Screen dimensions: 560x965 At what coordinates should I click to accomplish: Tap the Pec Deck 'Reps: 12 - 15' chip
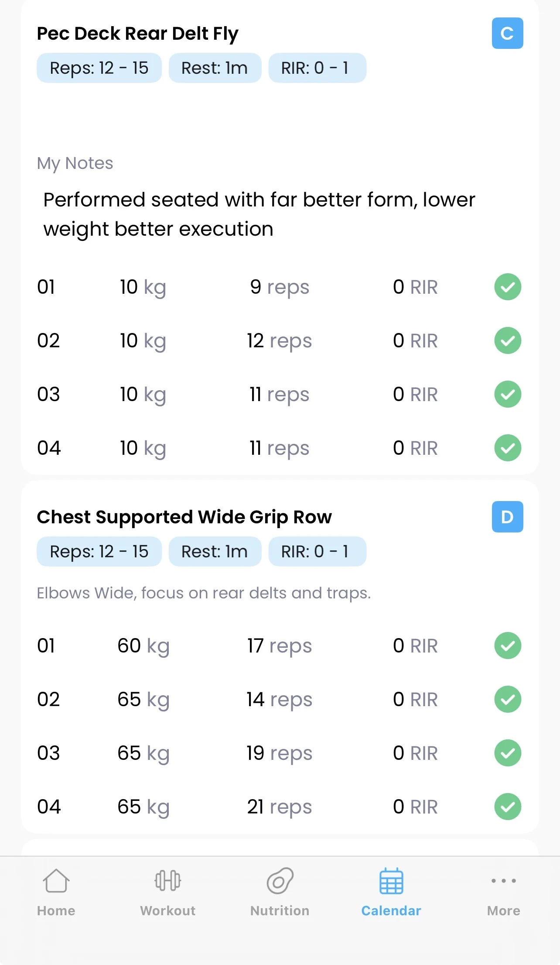99,68
